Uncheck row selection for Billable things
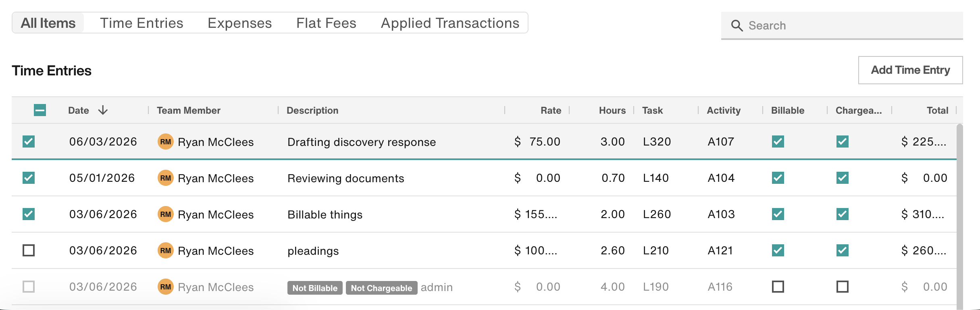The image size is (980, 310). click(29, 214)
